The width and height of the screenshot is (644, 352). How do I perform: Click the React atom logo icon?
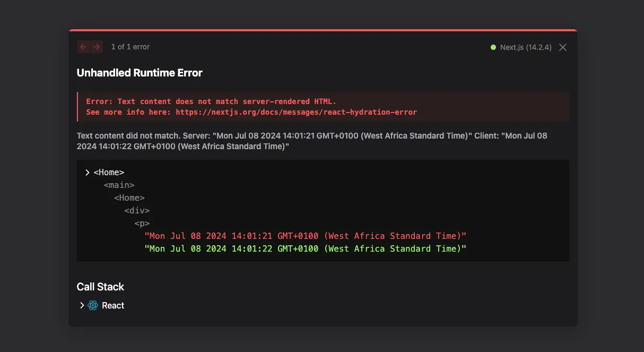point(93,305)
